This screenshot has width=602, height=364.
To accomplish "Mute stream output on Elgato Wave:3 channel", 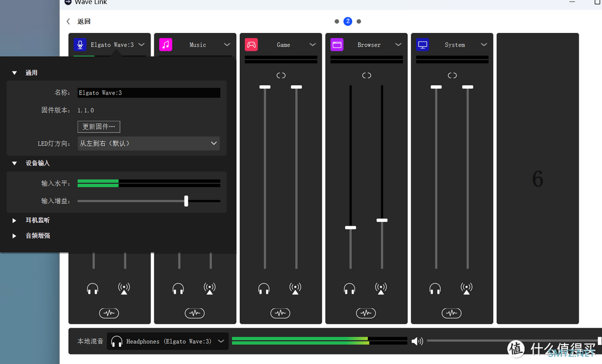I will (124, 289).
